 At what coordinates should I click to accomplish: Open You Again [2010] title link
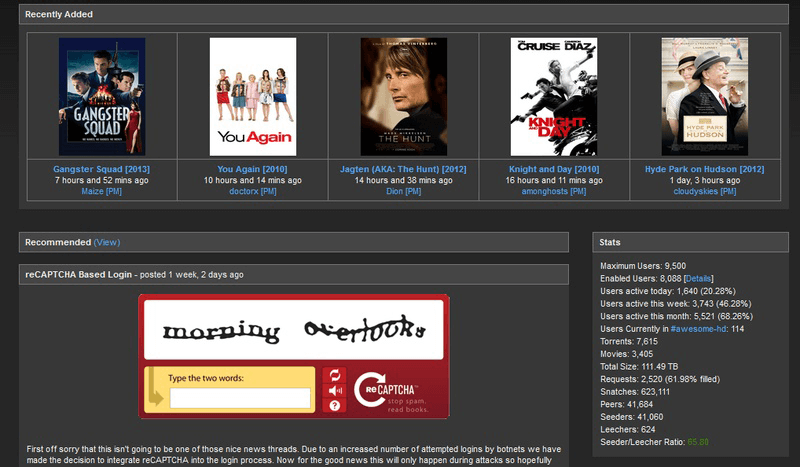pos(253,169)
